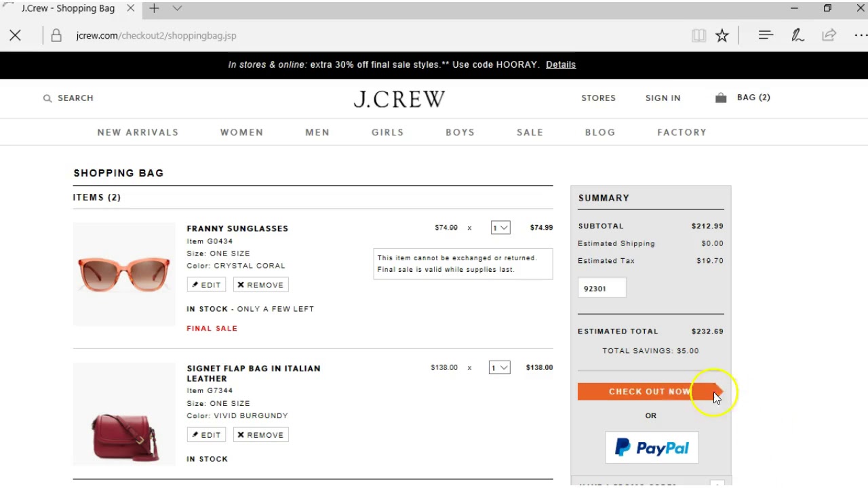Click SIGN IN
Screen dimensions: 868x488
pos(663,98)
